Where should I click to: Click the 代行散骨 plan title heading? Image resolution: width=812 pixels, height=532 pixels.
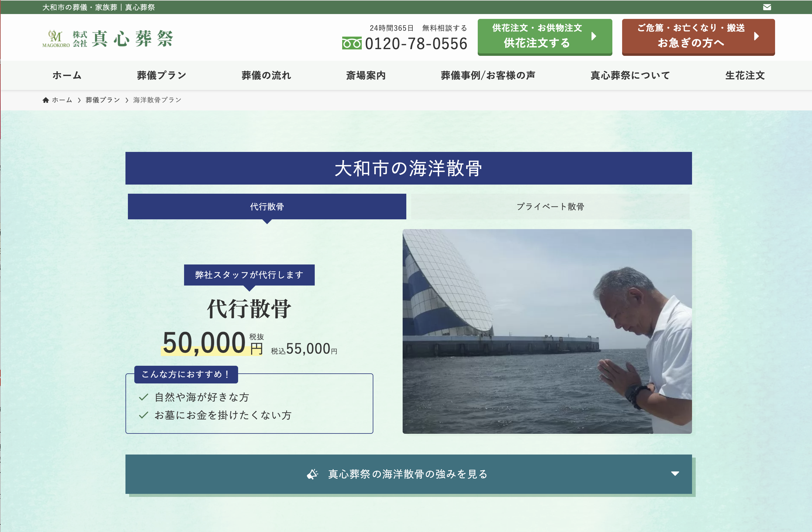pyautogui.click(x=249, y=309)
